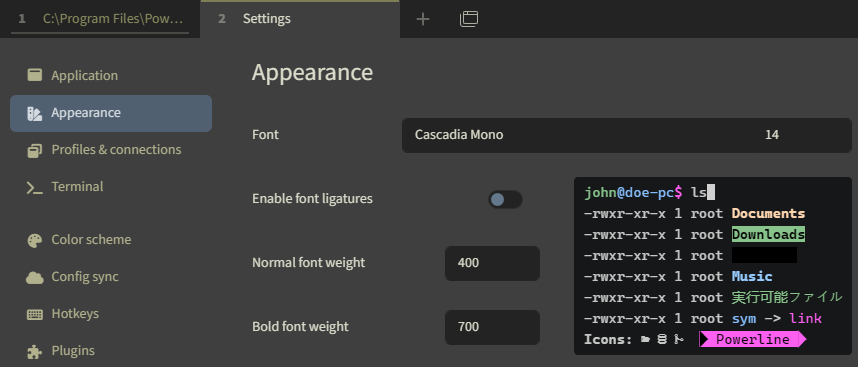Click the profile selector window icon
Viewport: 858px width, 367px height.
pos(468,19)
